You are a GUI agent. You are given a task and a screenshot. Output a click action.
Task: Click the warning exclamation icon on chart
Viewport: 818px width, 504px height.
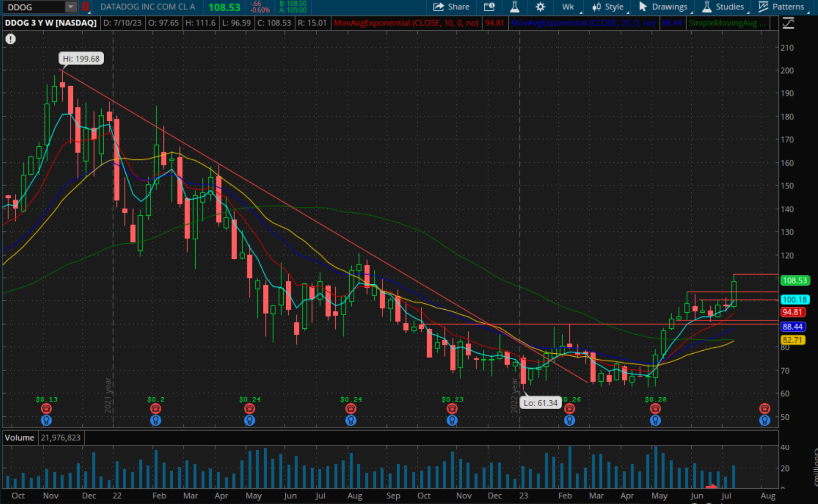11,39
